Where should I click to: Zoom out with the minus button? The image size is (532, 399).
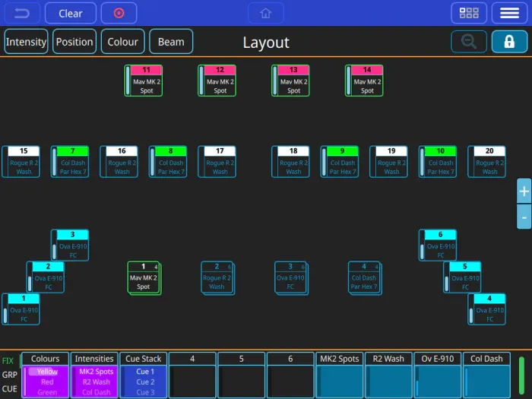click(x=524, y=217)
